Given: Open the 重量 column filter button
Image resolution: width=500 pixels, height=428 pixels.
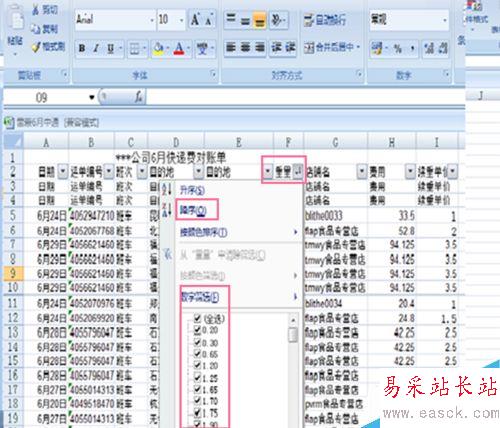Looking at the screenshot, I should point(298,172).
